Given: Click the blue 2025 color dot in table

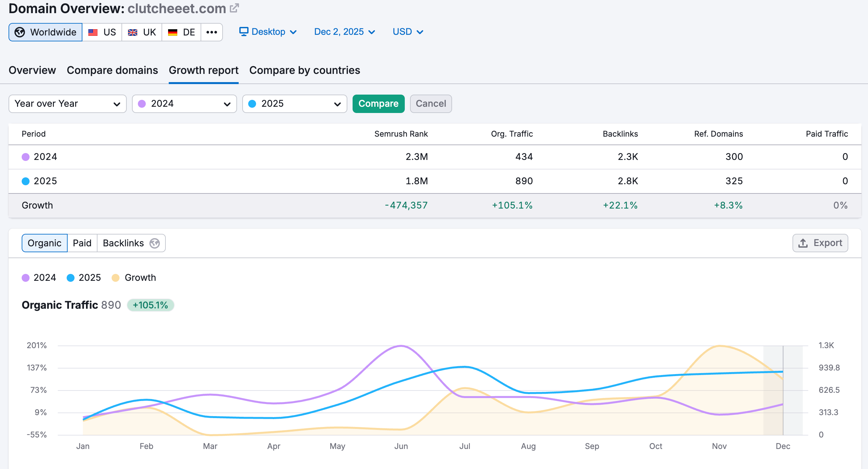Looking at the screenshot, I should (x=26, y=181).
